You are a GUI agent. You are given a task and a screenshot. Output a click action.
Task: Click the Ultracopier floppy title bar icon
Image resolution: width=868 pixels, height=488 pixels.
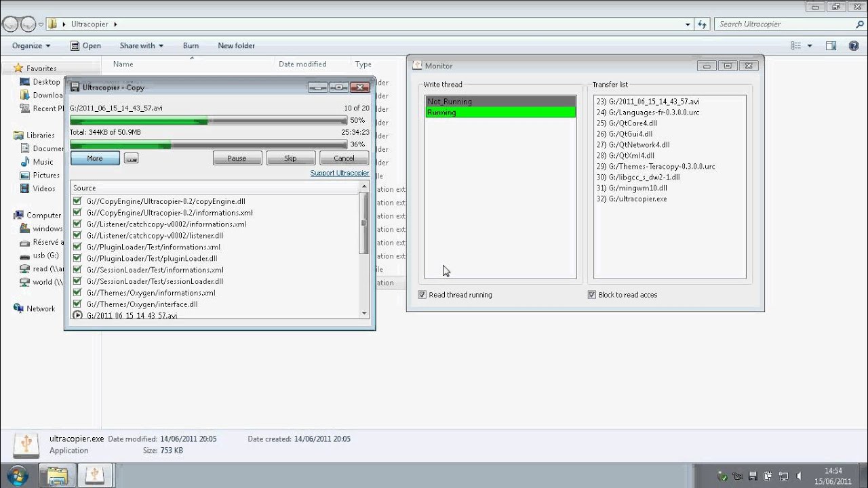75,87
